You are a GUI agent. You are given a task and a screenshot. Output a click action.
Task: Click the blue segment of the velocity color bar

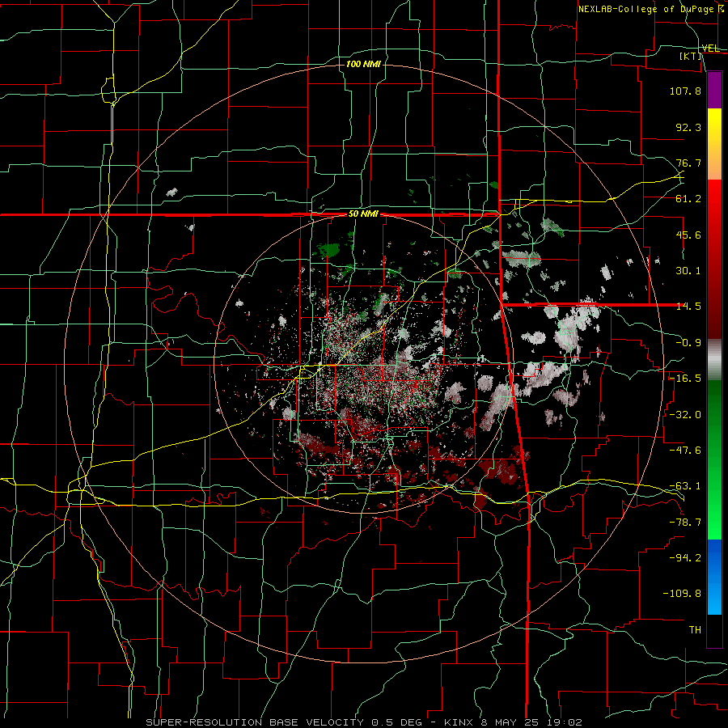(714, 577)
